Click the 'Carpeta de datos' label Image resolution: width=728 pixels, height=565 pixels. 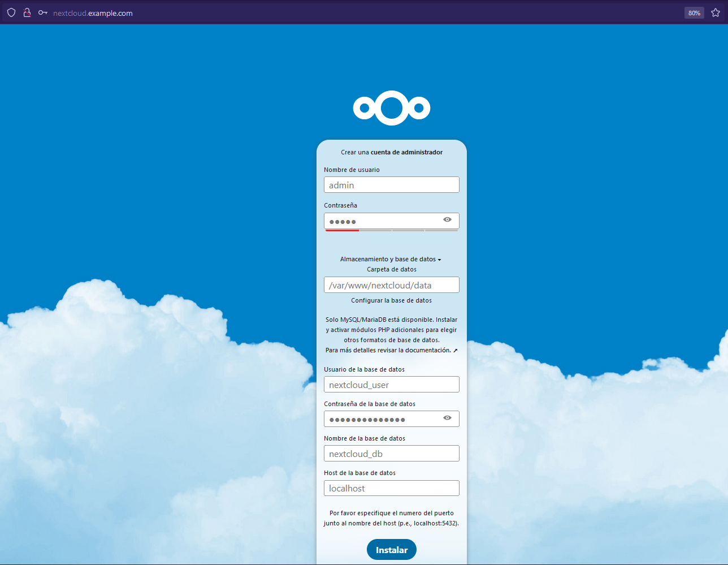(x=392, y=269)
